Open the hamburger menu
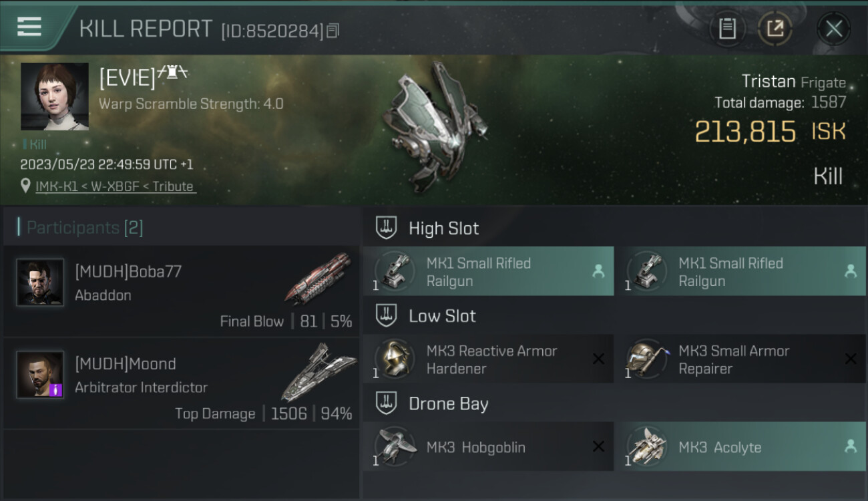This screenshot has height=501, width=868. [29, 27]
